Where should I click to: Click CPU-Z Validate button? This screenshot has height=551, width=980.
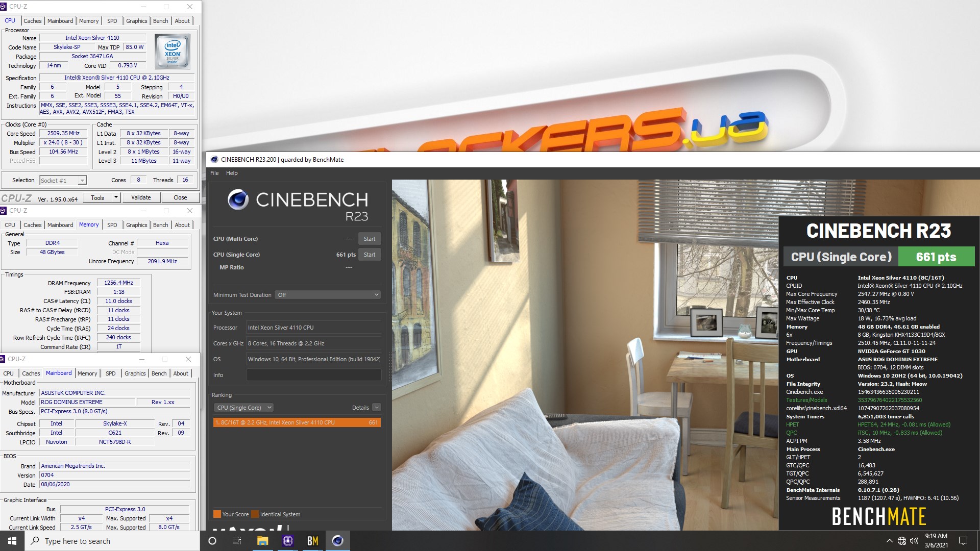pos(141,197)
